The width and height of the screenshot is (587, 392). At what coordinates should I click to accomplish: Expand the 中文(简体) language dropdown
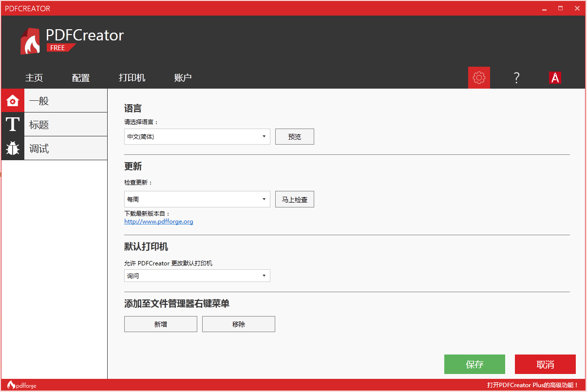pos(197,137)
